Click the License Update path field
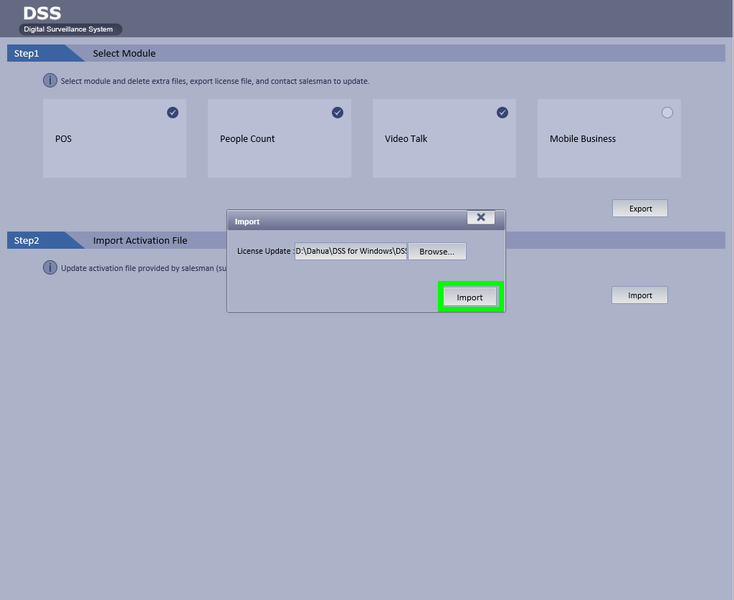This screenshot has height=600, width=734. 351,251
